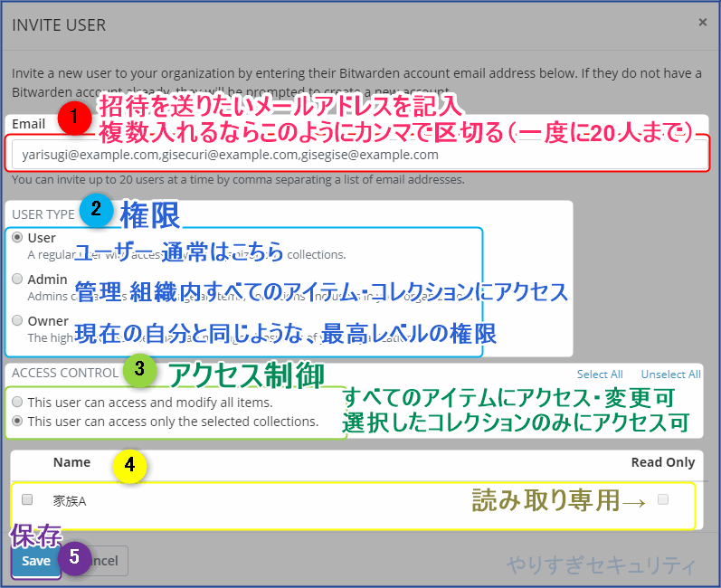The width and height of the screenshot is (721, 588).
Task: Click the Name column header
Action: (x=71, y=462)
